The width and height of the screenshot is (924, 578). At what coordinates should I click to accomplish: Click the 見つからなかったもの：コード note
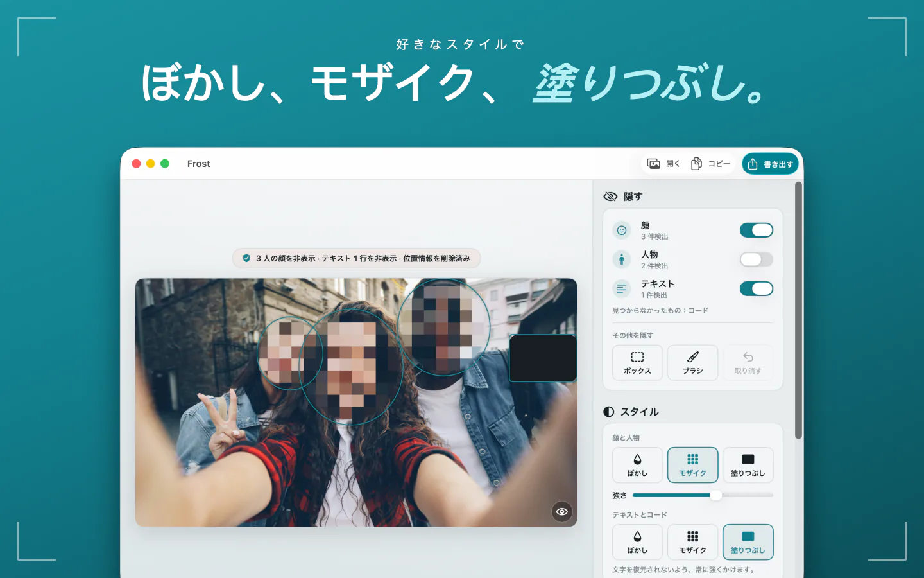point(660,311)
